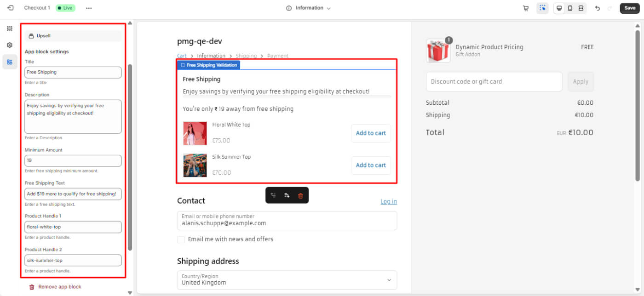Screen dimensions: 644x296
Task: Open the settings gear in sidebar
Action: tap(10, 45)
